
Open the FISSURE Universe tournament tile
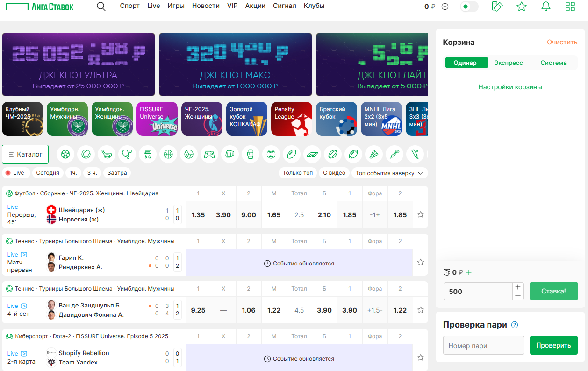pos(157,119)
